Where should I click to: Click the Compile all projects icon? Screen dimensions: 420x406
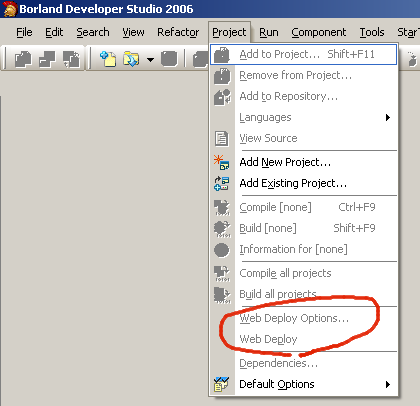click(x=222, y=274)
